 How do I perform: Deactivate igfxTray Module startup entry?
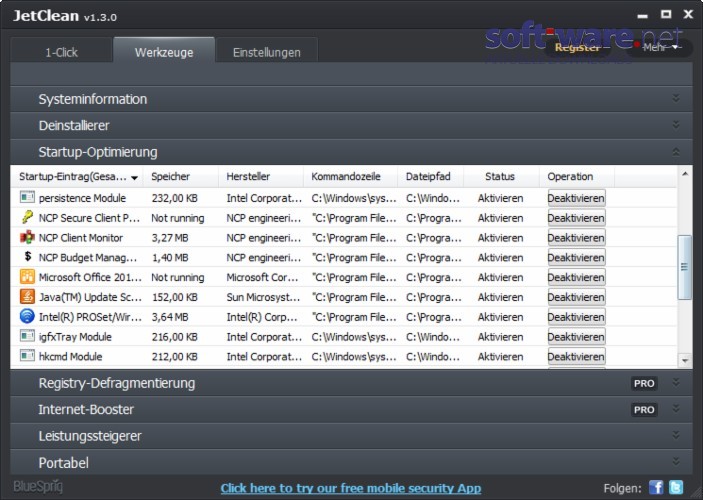[577, 336]
